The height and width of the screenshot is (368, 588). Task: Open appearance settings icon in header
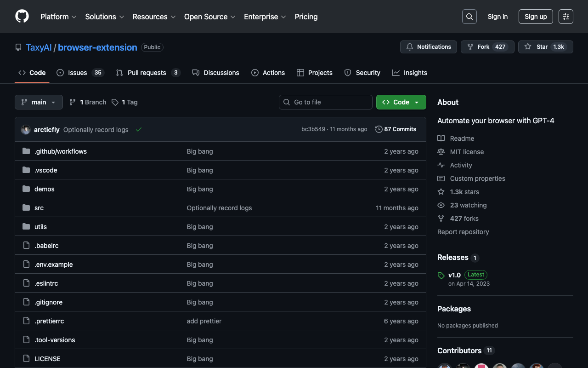565,17
